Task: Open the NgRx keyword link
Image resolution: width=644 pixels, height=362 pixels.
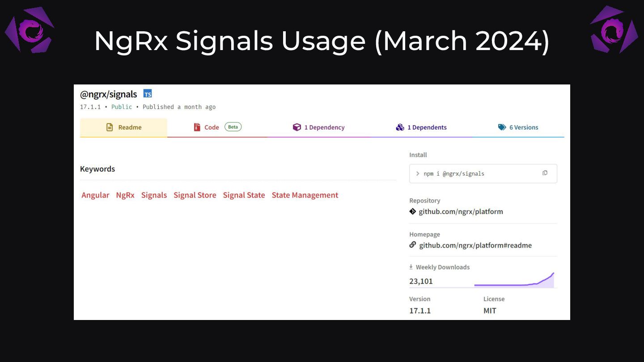Action: [x=125, y=195]
